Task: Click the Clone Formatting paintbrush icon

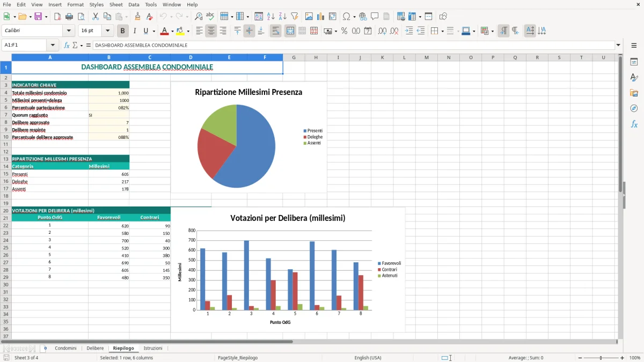Action: pyautogui.click(x=137, y=17)
